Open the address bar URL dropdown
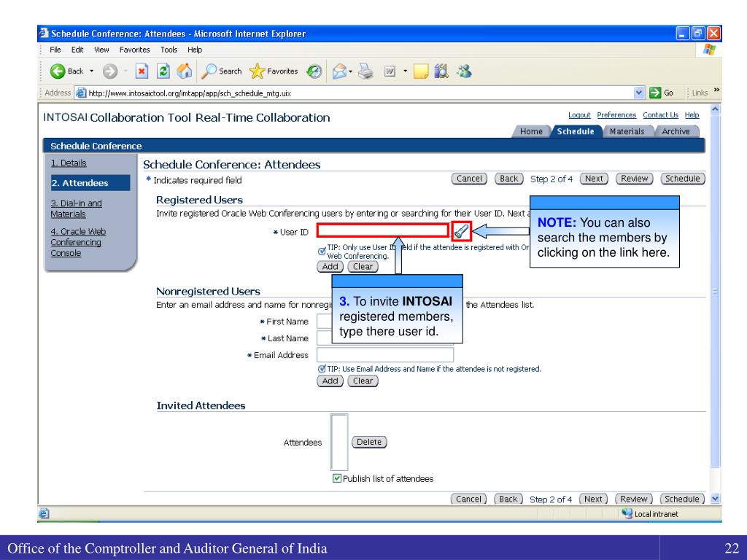Viewport: 747px width, 560px height. click(640, 93)
